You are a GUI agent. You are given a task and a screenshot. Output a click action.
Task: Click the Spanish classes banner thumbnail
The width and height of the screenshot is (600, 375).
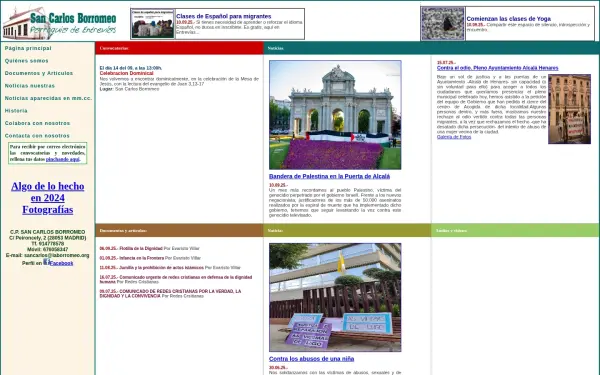[x=152, y=24]
